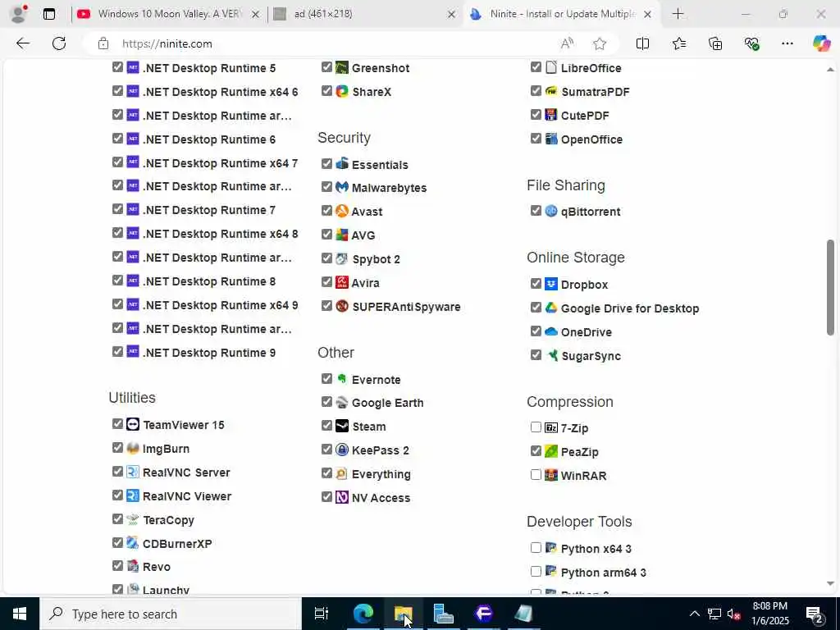Click the OneDrive cloud icon
This screenshot has height=630, width=840.
(551, 331)
